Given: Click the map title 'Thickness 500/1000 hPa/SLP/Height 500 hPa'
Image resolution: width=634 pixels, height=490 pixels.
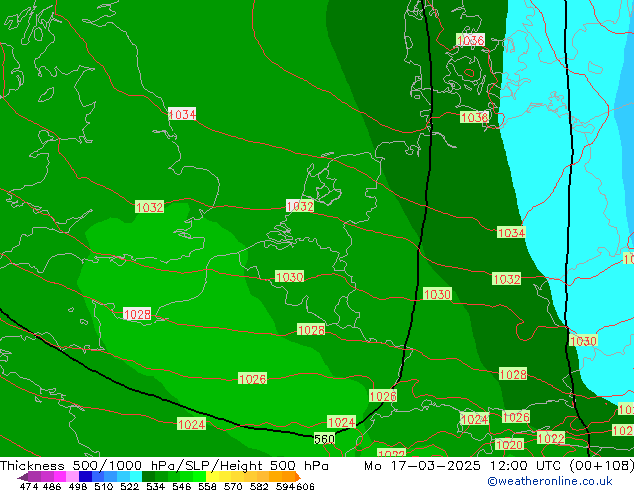Looking at the screenshot, I should [164, 466].
